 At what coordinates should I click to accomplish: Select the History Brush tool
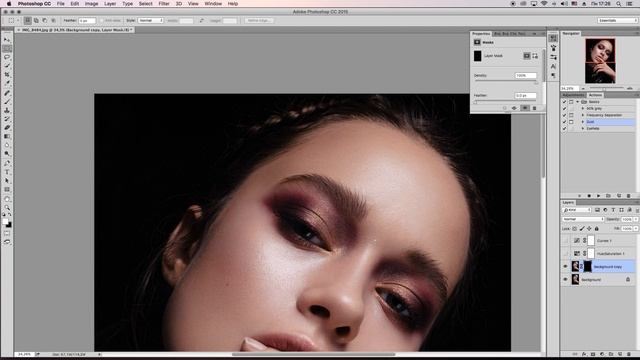[x=7, y=119]
